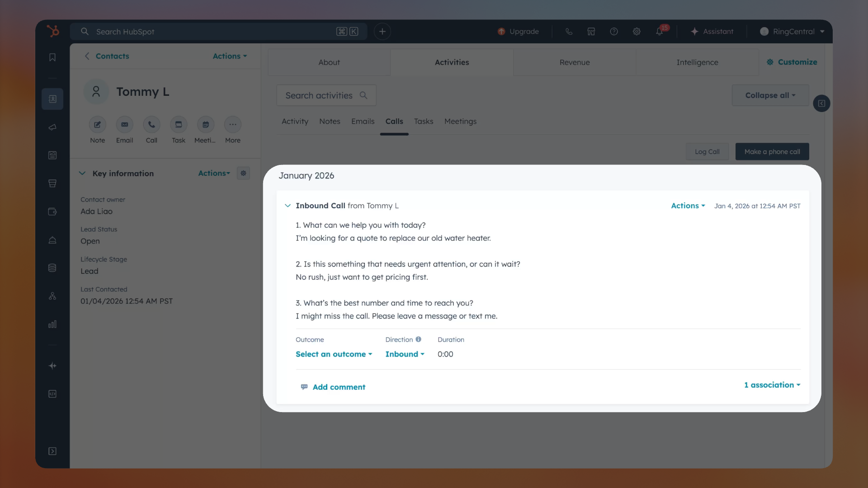Open the Reporting bar chart icon in sidebar
The height and width of the screenshot is (488, 868).
click(x=52, y=324)
